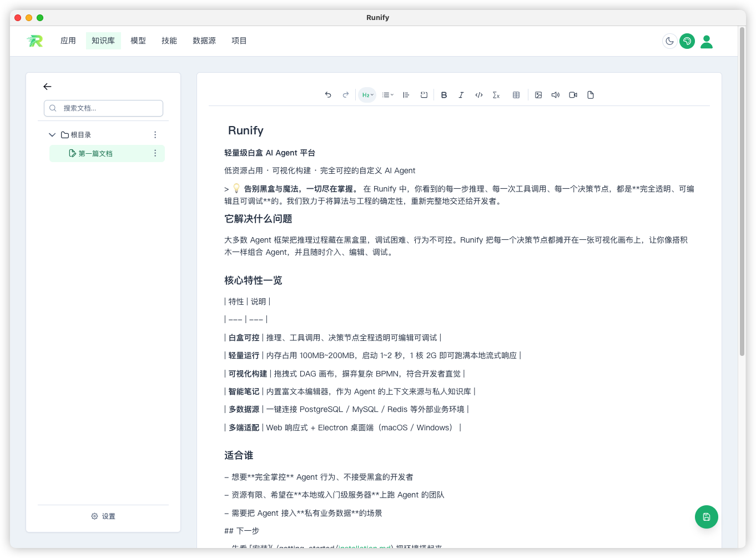The height and width of the screenshot is (558, 756).
Task: Switch to the 技能 tab
Action: (x=169, y=41)
